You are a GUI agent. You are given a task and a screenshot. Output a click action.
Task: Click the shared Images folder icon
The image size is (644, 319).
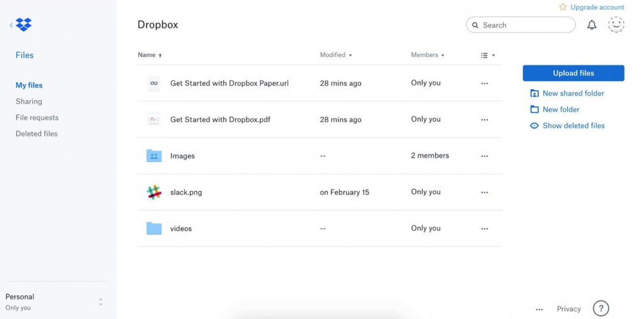[x=154, y=156]
